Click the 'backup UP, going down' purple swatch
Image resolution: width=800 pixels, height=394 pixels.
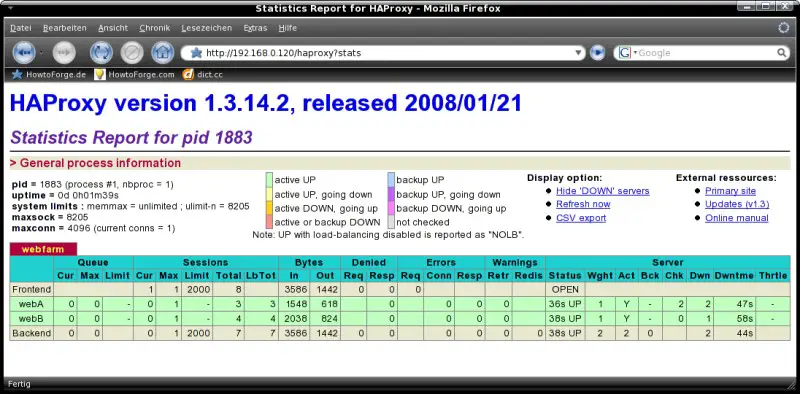point(391,194)
